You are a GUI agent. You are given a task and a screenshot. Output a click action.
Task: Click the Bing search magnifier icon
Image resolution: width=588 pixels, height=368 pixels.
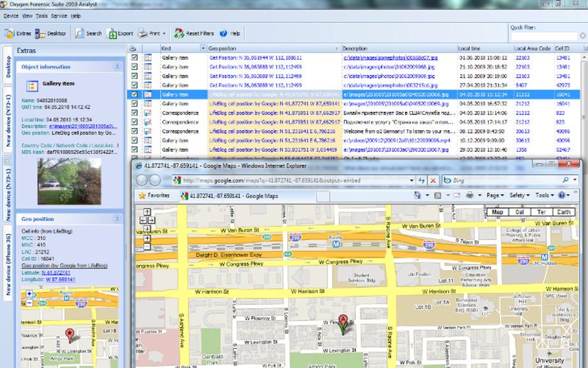click(x=566, y=180)
